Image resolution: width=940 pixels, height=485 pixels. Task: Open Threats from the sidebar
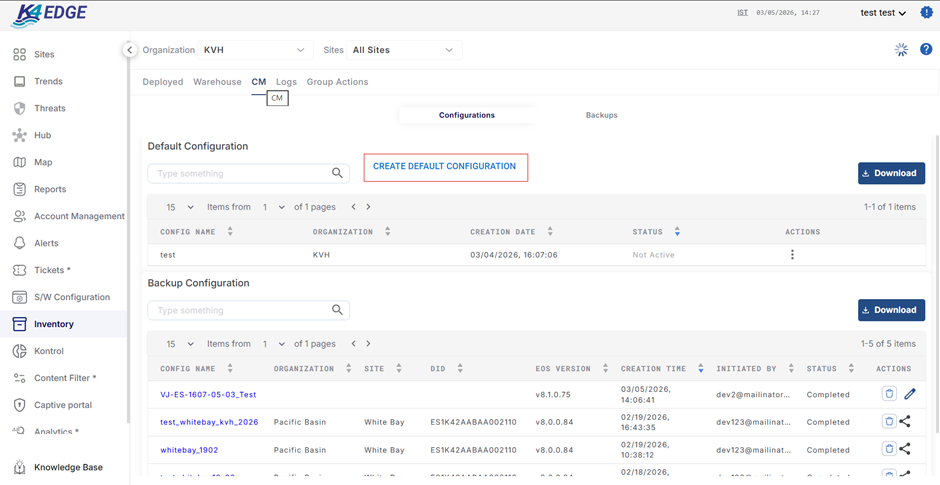(x=49, y=108)
